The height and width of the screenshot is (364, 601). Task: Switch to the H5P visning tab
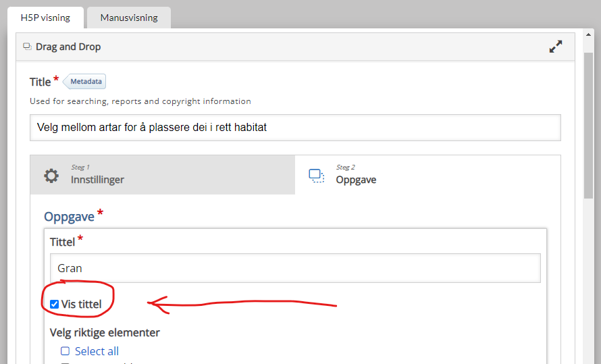45,18
